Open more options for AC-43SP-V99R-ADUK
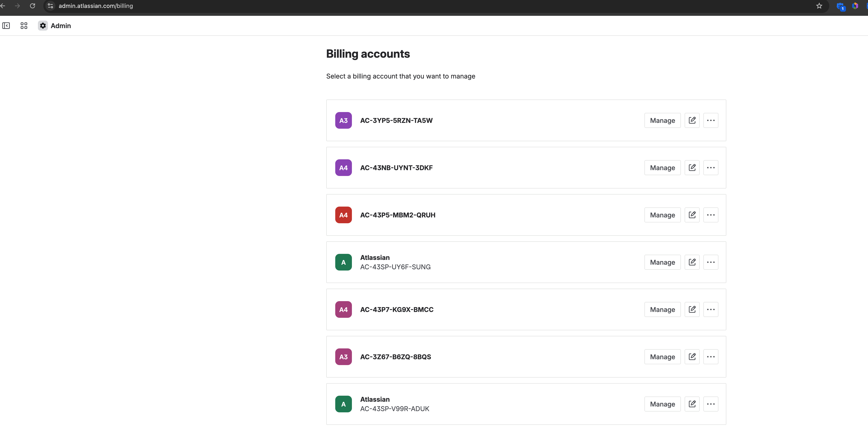 (711, 404)
